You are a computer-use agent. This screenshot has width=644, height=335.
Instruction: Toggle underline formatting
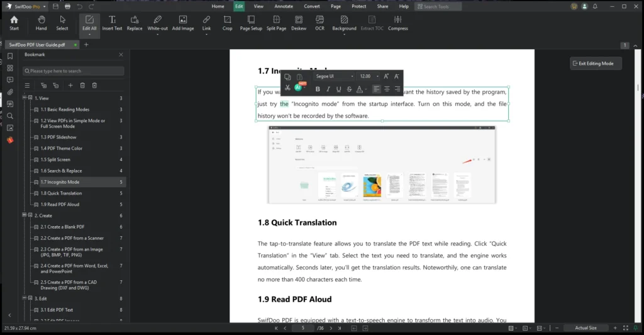pos(338,89)
